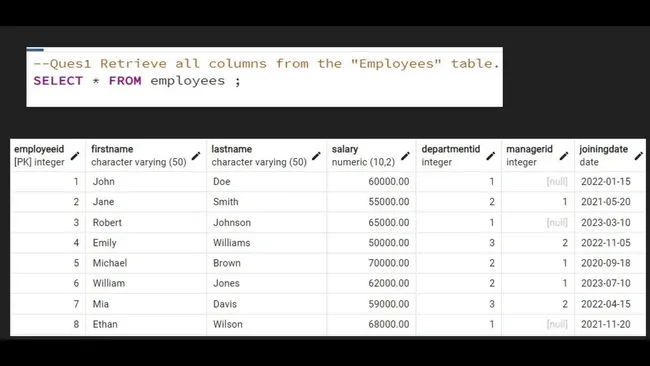650x366 pixels.
Task: Click the lastname cell Smith
Action: coord(267,202)
